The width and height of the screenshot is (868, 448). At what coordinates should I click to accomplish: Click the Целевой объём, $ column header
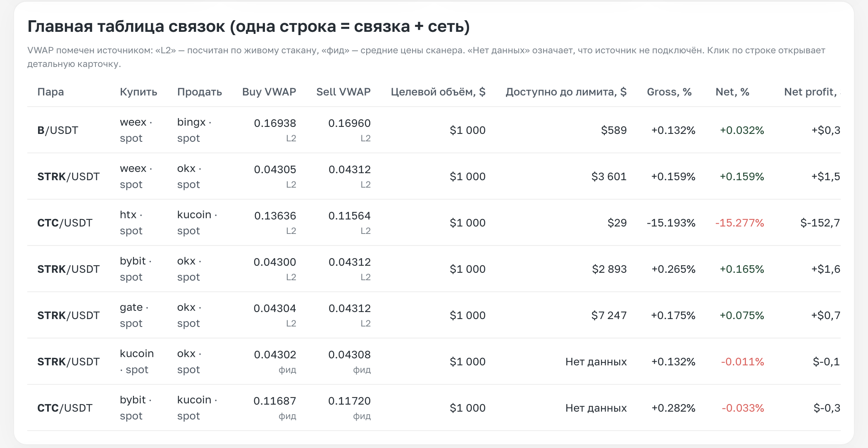pos(438,92)
